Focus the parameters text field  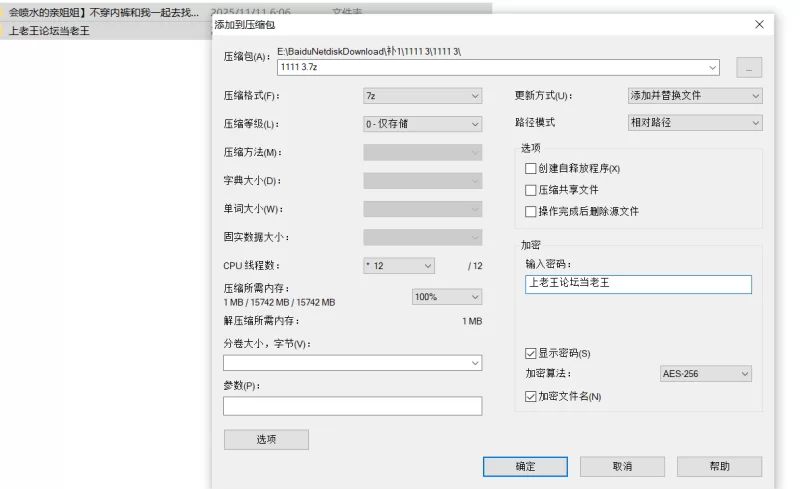coord(352,406)
